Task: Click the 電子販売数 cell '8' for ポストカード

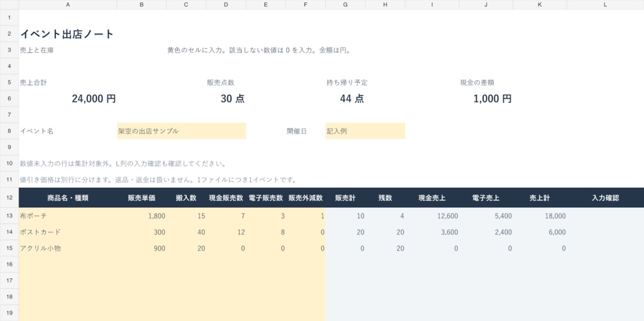Action: click(266, 232)
